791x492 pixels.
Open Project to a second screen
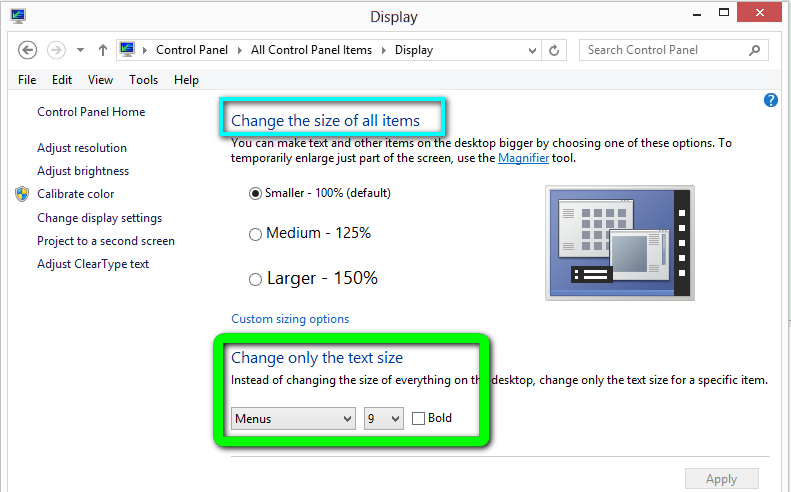[x=106, y=241]
